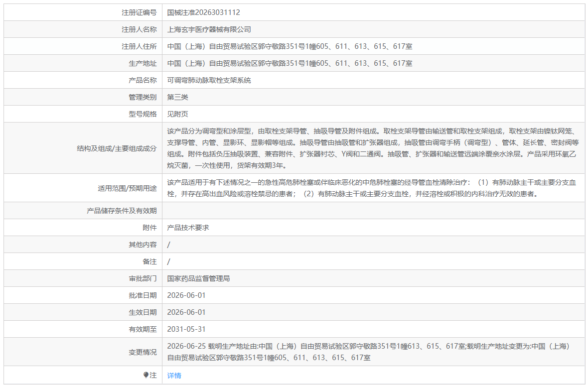Click the date value in 生效日期 row
Viewport: 588px width, 386px height.
coord(186,312)
